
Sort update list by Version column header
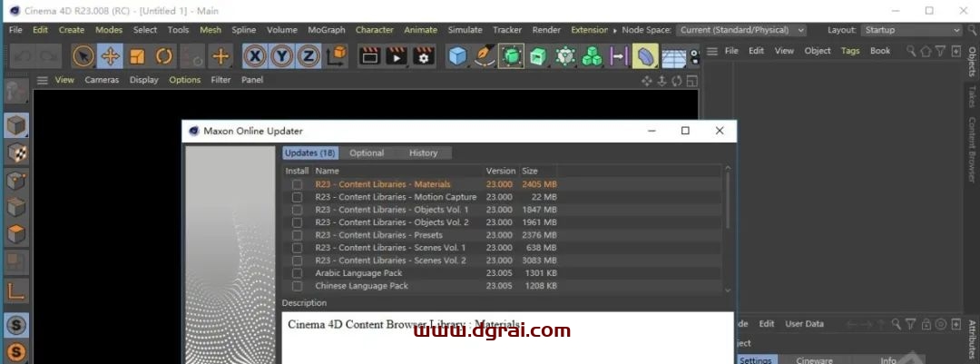501,171
